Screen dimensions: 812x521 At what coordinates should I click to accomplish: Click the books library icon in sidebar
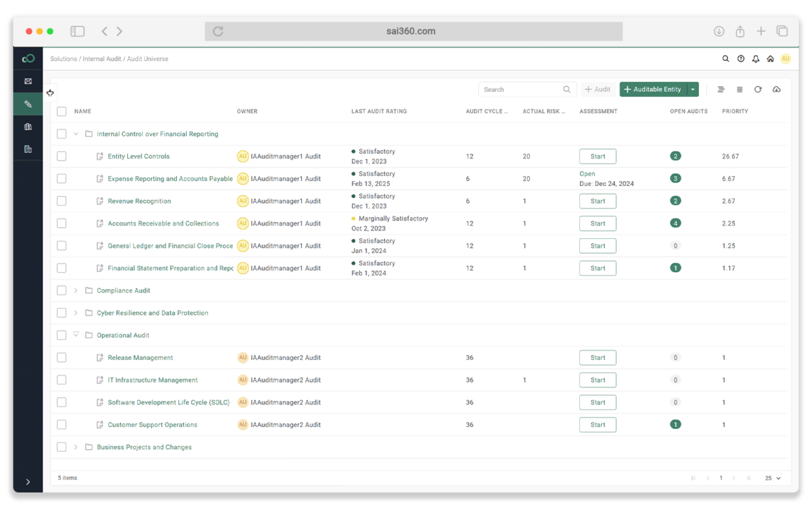click(28, 127)
